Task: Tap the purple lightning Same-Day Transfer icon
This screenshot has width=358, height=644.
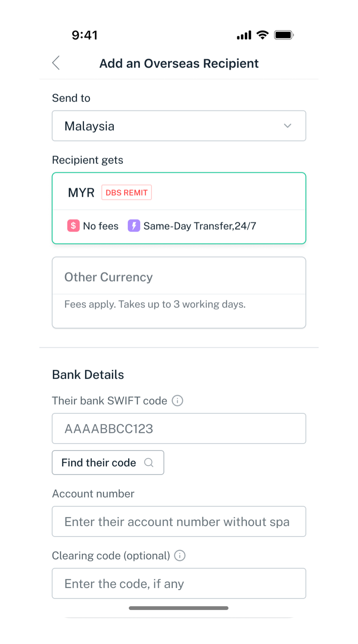Action: coord(134,226)
